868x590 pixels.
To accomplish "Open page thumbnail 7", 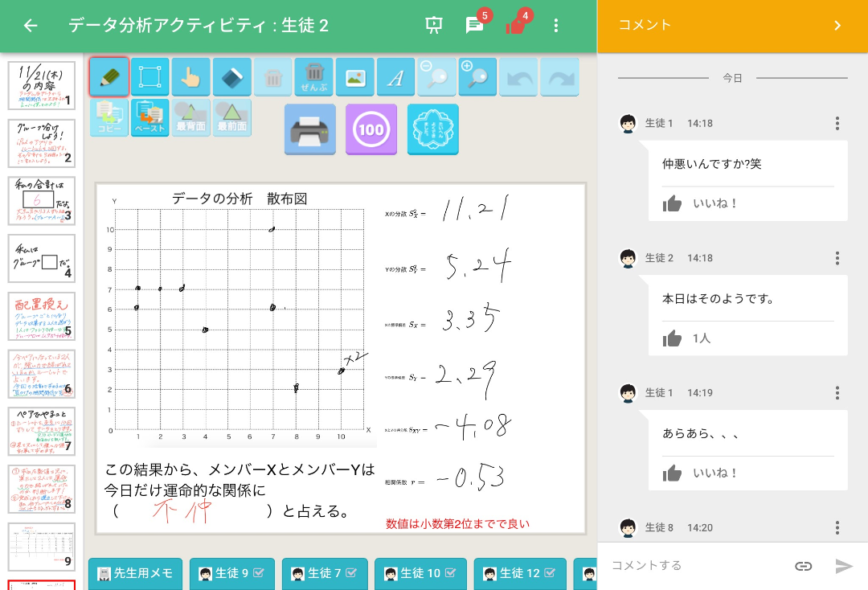I will 42,432.
